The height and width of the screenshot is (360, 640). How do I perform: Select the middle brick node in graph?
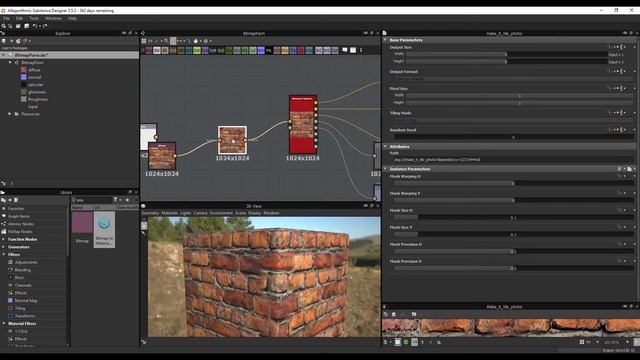(232, 140)
